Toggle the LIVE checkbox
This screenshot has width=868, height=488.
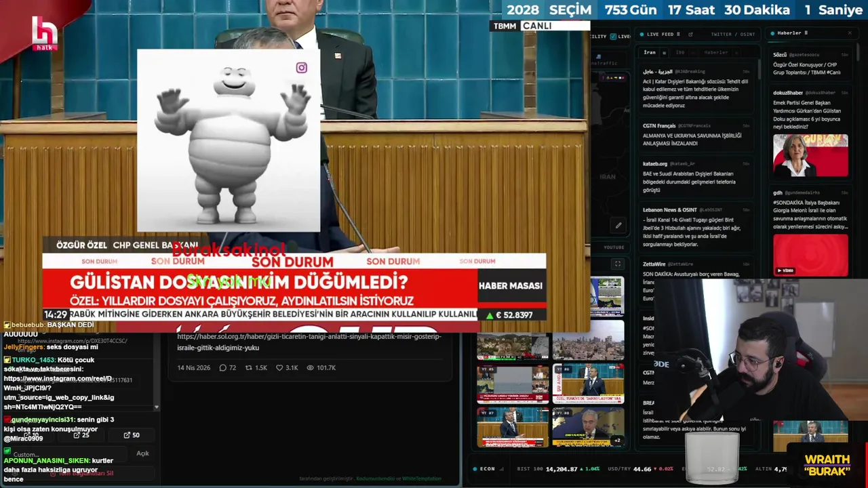[x=613, y=37]
